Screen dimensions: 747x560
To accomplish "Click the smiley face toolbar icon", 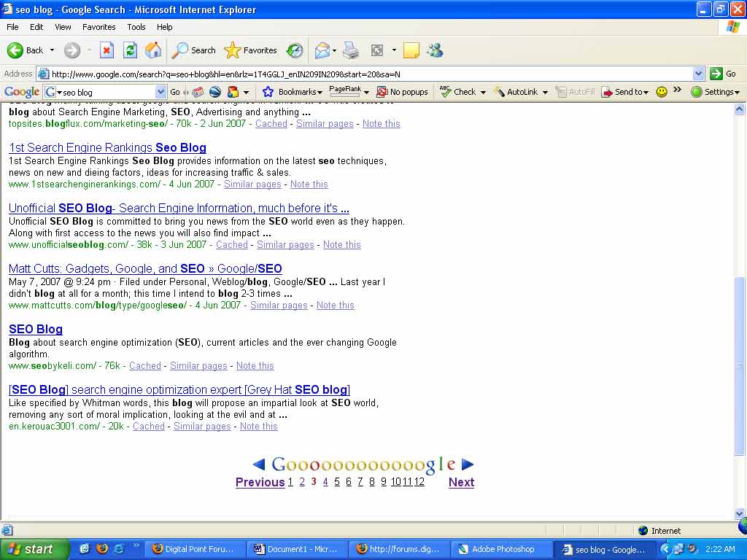I will 662,92.
